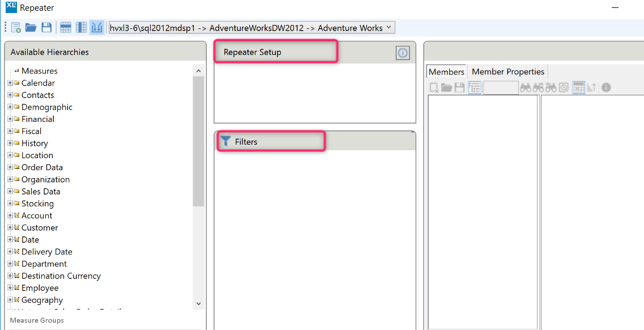Click the search field in Members toolbar
Viewport: 644px width, 330px height.
[501, 88]
